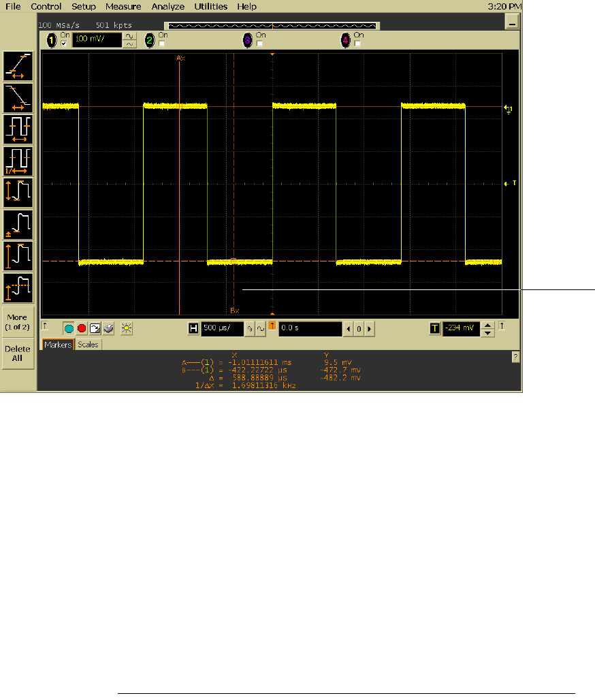
Task: Click the Ax marker label on graticule
Action: (181, 58)
